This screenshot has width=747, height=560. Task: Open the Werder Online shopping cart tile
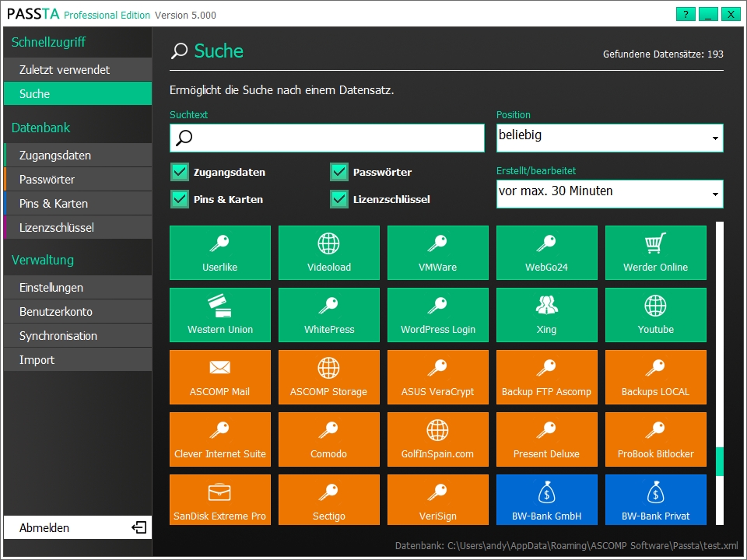(656, 252)
